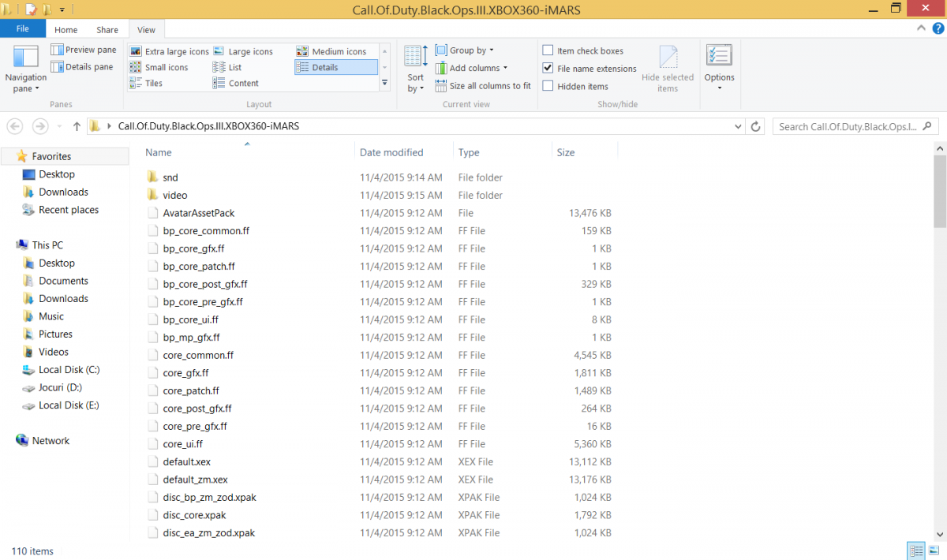Open address bar history dropdown
947x560 pixels.
pyautogui.click(x=738, y=126)
